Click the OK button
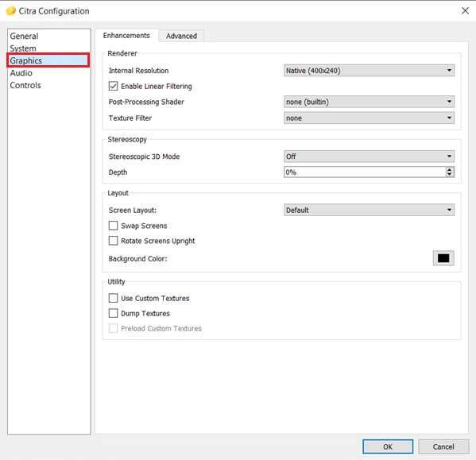 (388, 446)
